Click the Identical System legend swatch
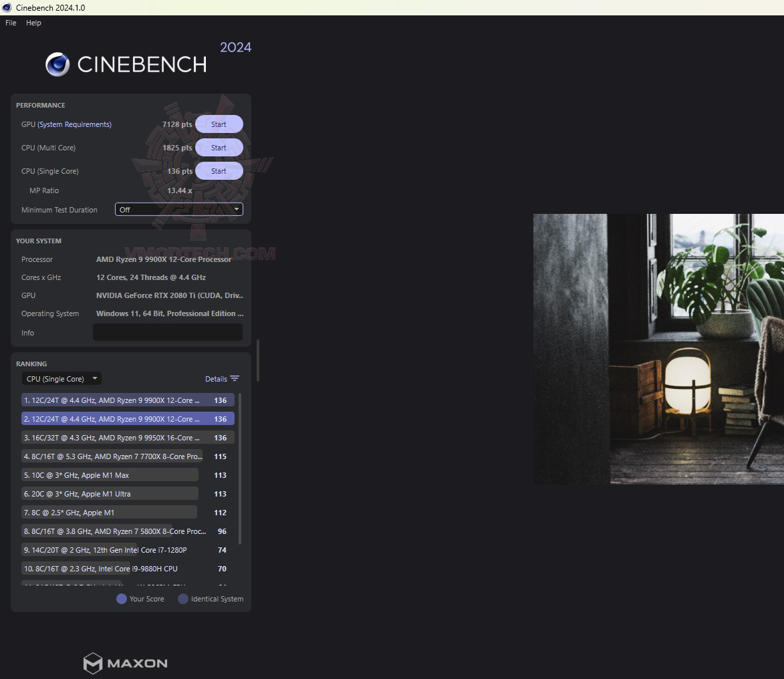Image resolution: width=784 pixels, height=679 pixels. pos(183,599)
